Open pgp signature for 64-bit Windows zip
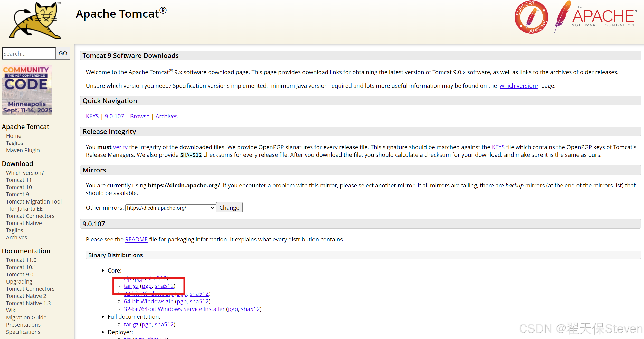 click(x=182, y=301)
